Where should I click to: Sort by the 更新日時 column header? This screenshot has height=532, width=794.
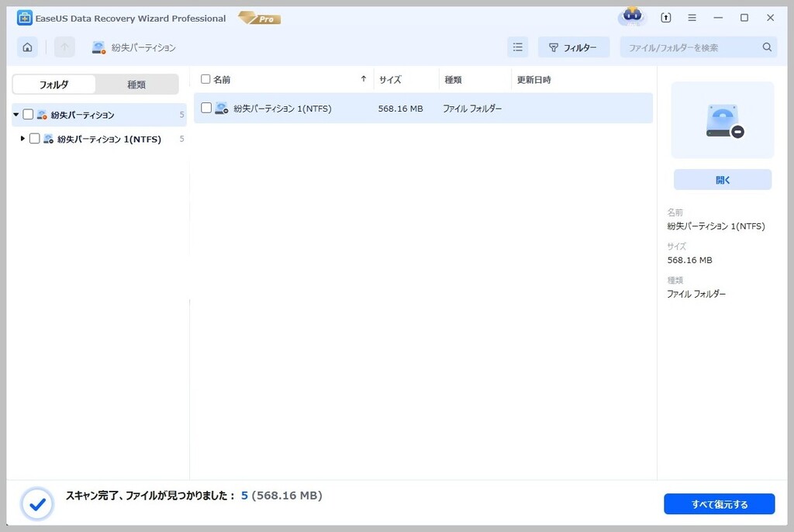(534, 80)
